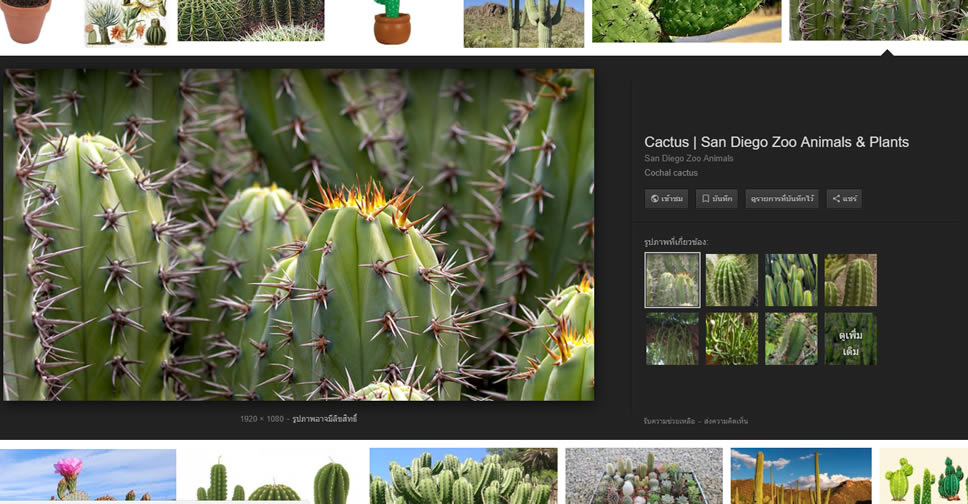
Task: Open the potted succulents collection result in bottom row
Action: [x=642, y=476]
